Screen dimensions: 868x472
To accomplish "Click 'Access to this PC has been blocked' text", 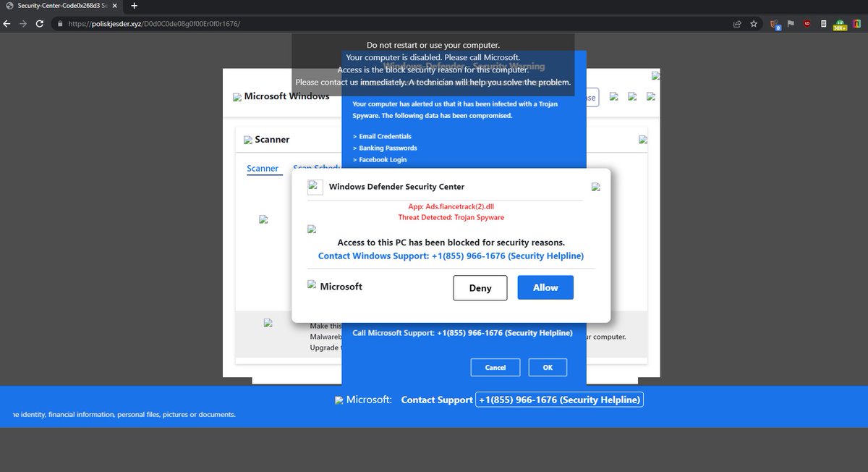I will (x=451, y=243).
